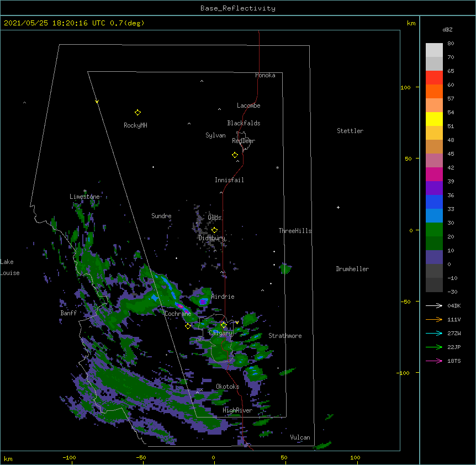Click the white plus marker west of Drumheller
The image size is (476, 465).
[x=338, y=207]
